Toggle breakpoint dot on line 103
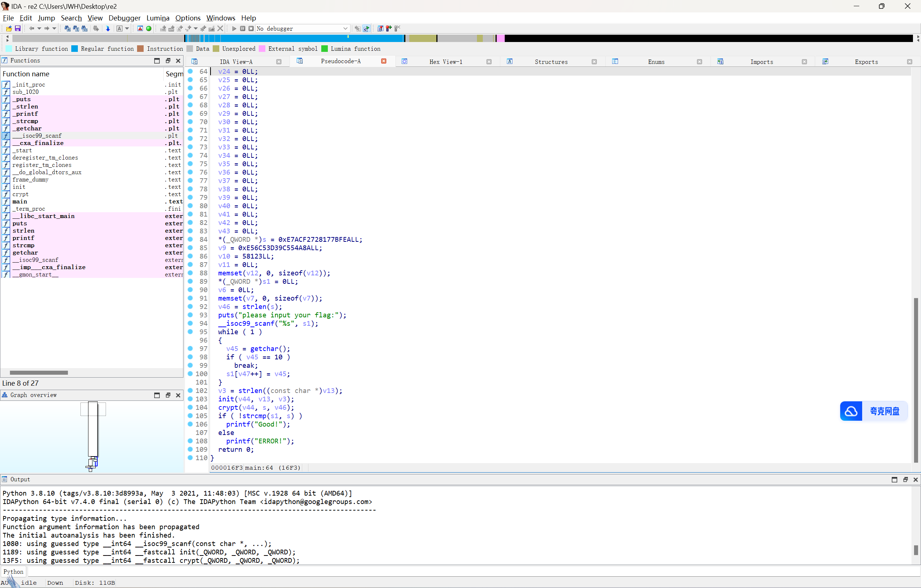This screenshot has height=588, width=921. [190, 399]
